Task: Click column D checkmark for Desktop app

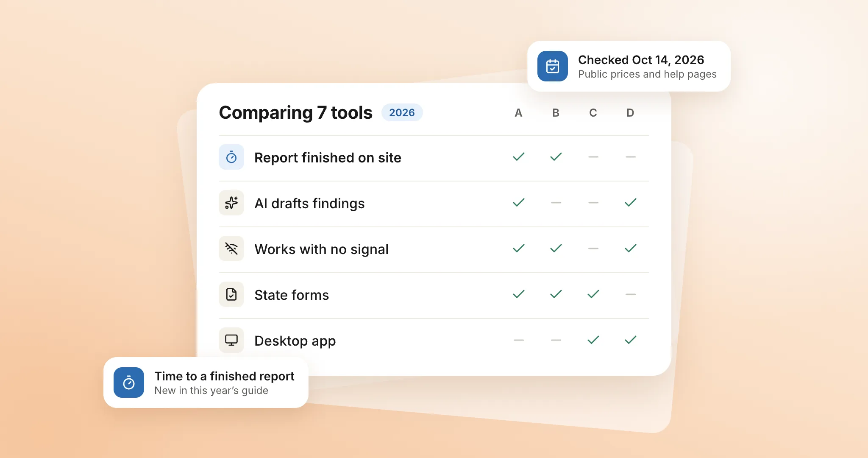Action: click(x=631, y=340)
